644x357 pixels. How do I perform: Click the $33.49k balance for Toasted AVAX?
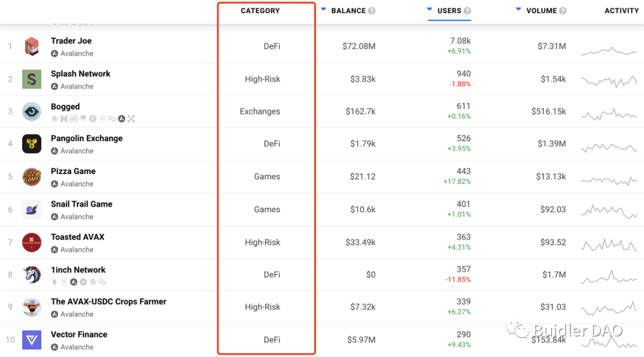click(360, 242)
